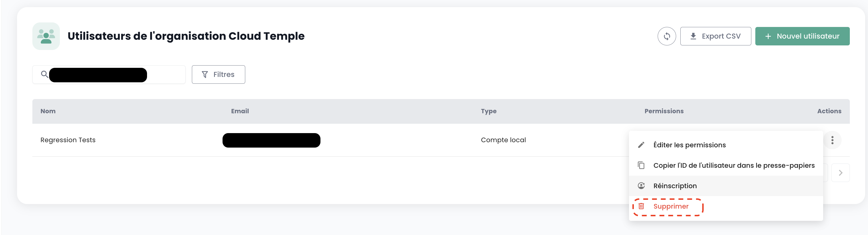Screen dimensions: 868x235
Task: Open the Filtres filter options
Action: [218, 75]
